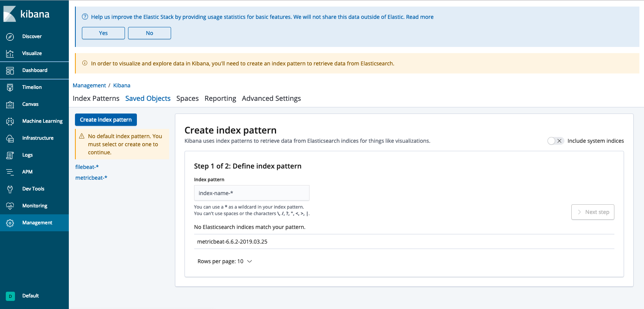Expand the Rows per page dropdown

tap(225, 261)
